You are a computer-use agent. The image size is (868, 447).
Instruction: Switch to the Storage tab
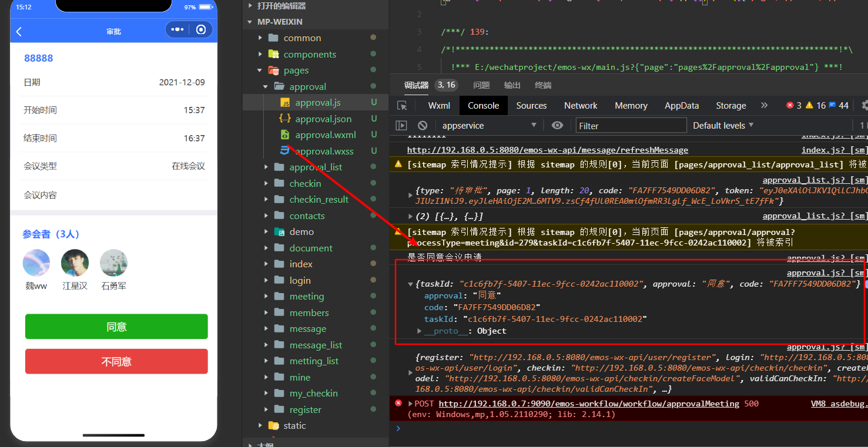(x=731, y=106)
